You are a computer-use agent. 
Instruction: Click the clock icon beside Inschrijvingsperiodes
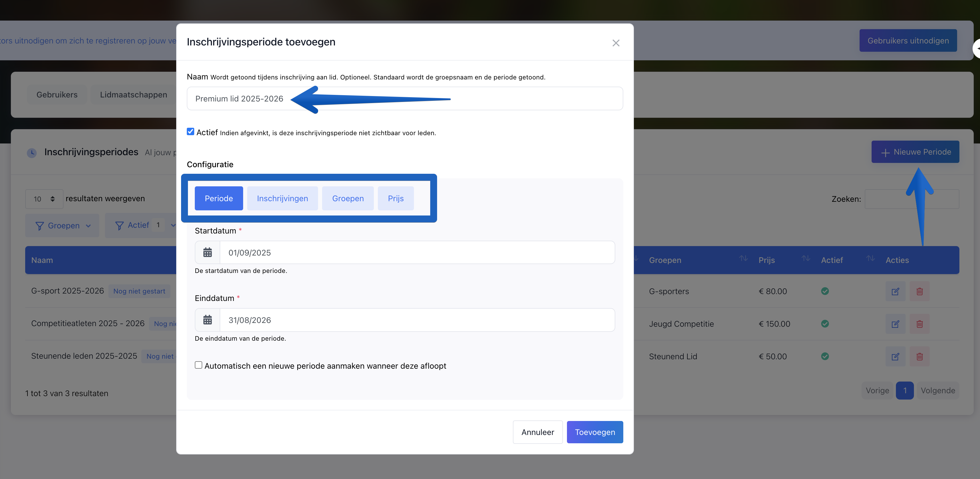[x=31, y=153]
